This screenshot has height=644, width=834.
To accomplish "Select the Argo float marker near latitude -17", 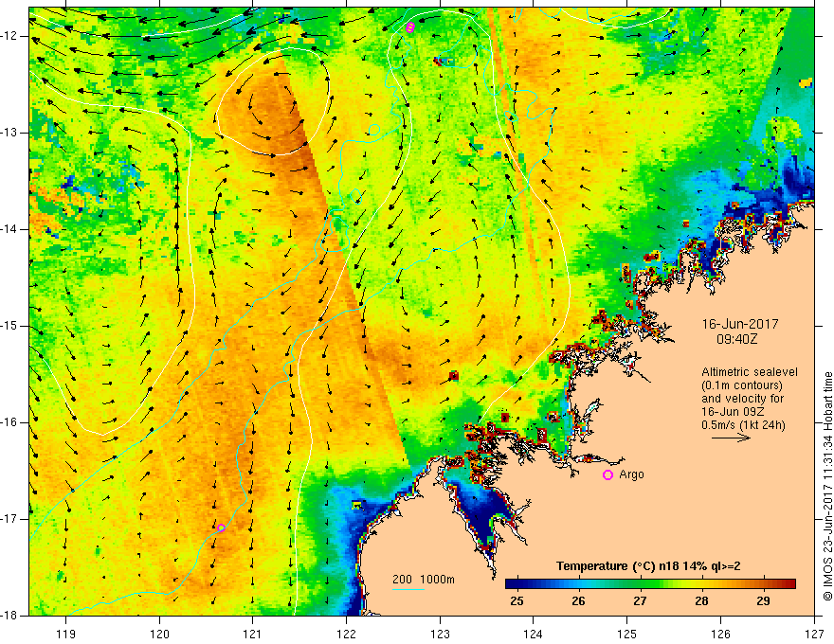I will (221, 528).
